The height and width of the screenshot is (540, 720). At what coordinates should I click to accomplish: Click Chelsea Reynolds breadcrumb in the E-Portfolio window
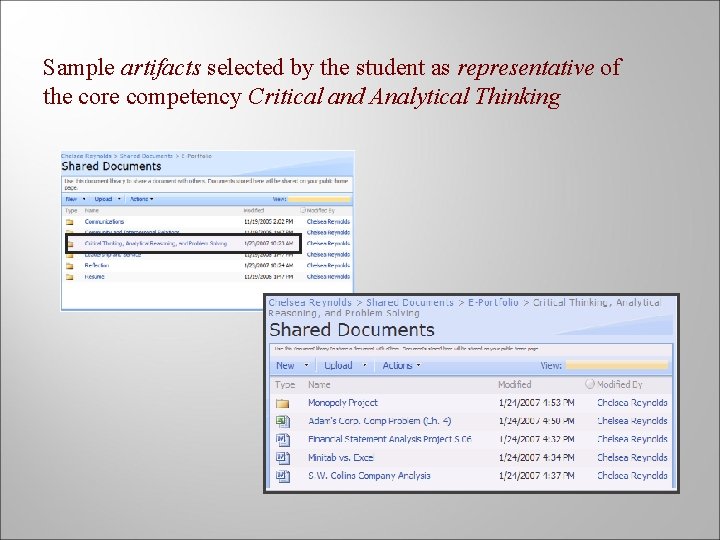(x=86, y=156)
